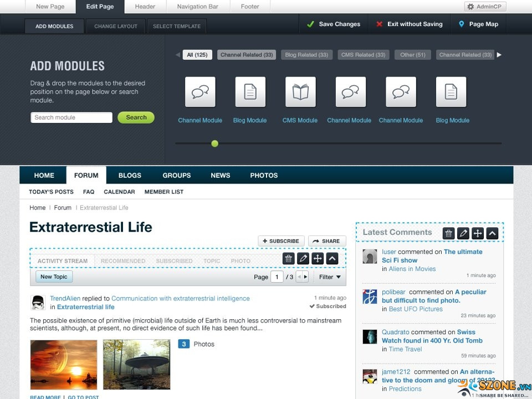
Task: Click the Save Changes button
Action: 334,24
